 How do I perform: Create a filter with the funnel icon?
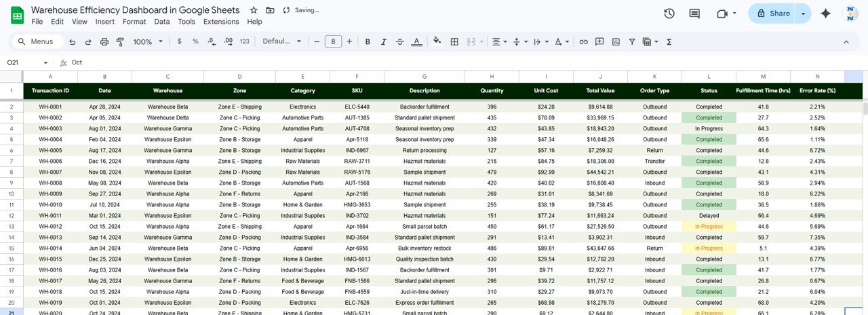pos(632,41)
